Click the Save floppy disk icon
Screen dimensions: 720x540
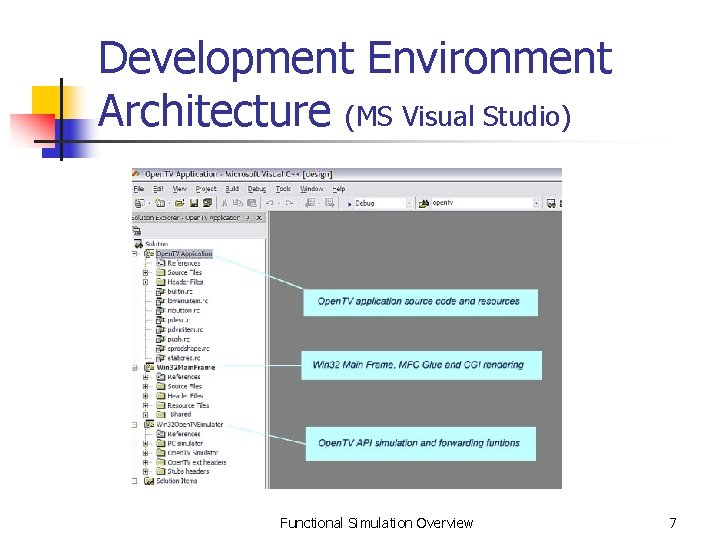point(194,203)
